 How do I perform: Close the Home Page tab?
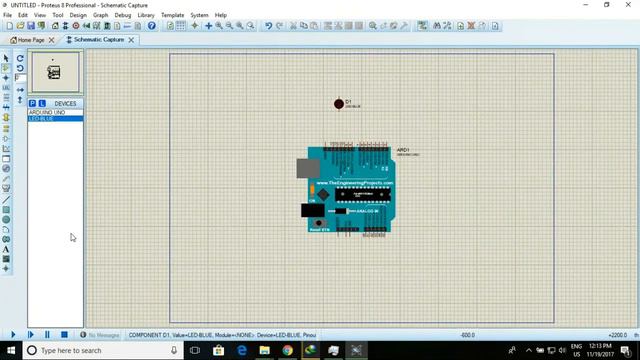point(51,40)
